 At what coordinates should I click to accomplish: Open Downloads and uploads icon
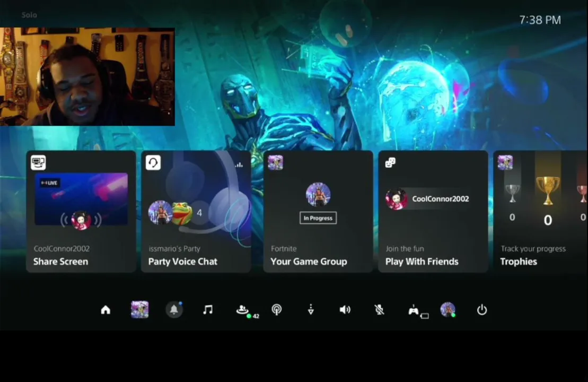click(x=311, y=309)
